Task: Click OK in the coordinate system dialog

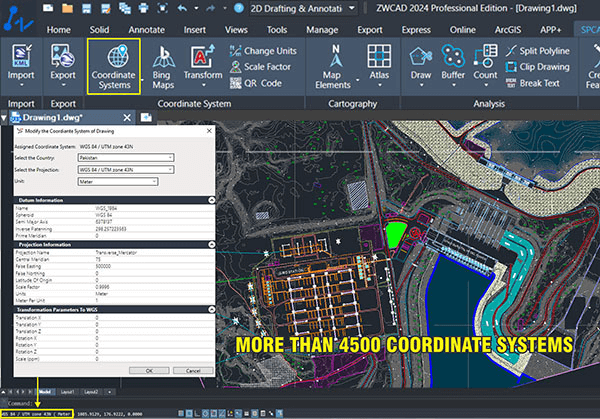Action: (x=149, y=370)
